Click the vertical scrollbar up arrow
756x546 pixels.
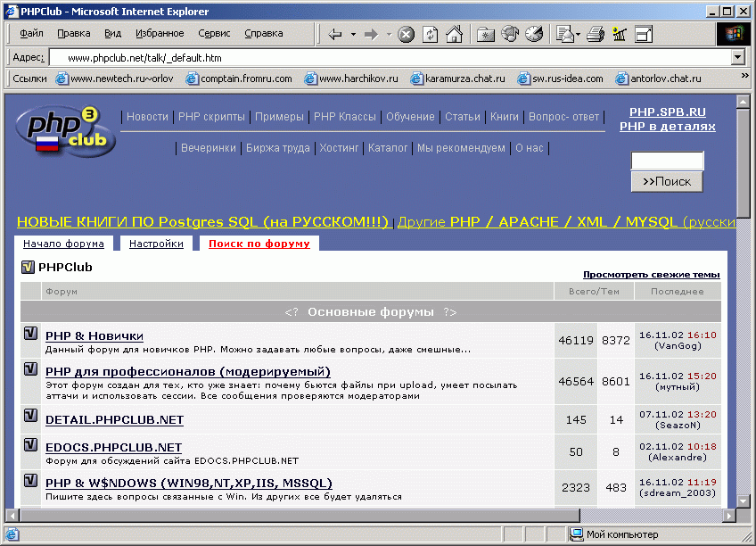coord(743,102)
